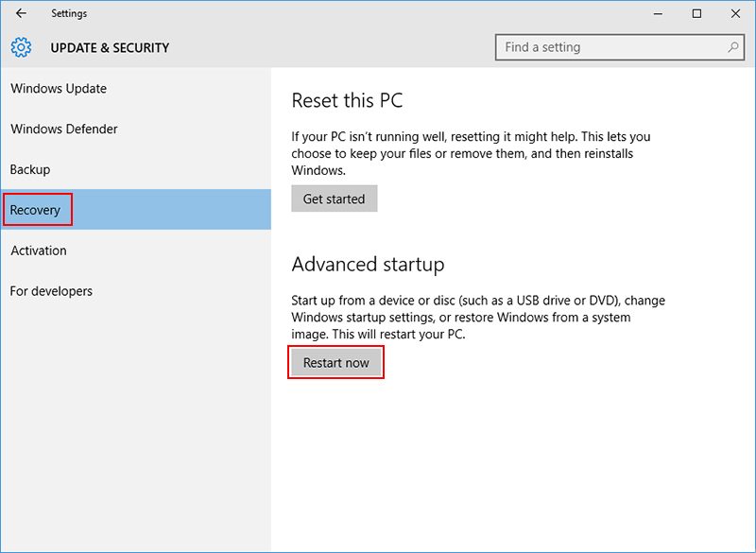
Task: Minimize the Settings window
Action: (658, 14)
